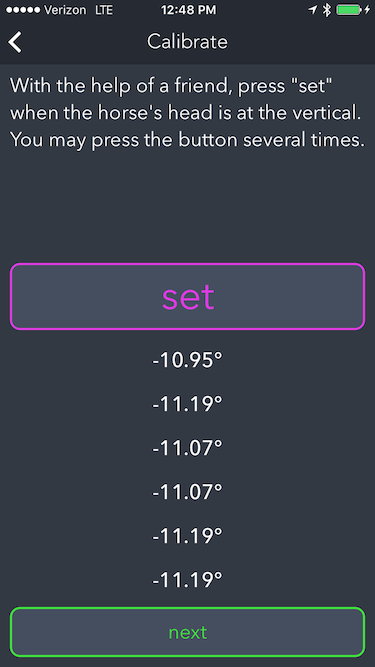Screen dimensions: 375x667
Task: Tap the location services arrow icon
Action: point(313,10)
